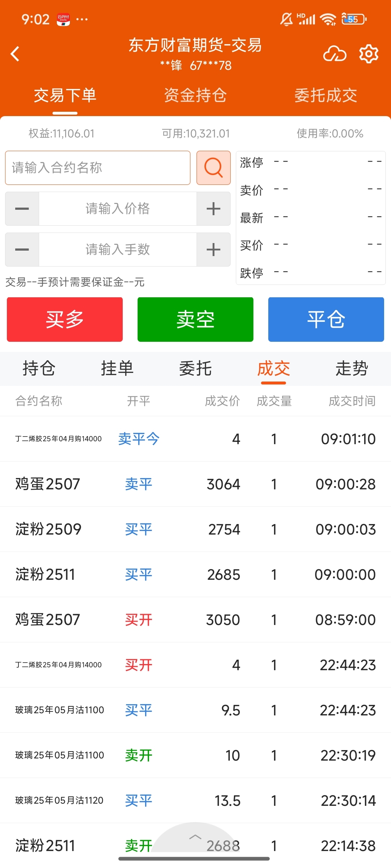Tap the 涨停 quote row
Image resolution: width=391 pixels, height=868 pixels.
click(x=311, y=162)
